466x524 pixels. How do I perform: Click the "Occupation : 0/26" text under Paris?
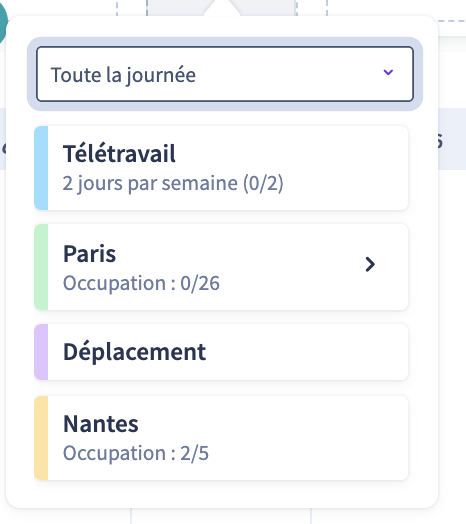click(x=141, y=283)
